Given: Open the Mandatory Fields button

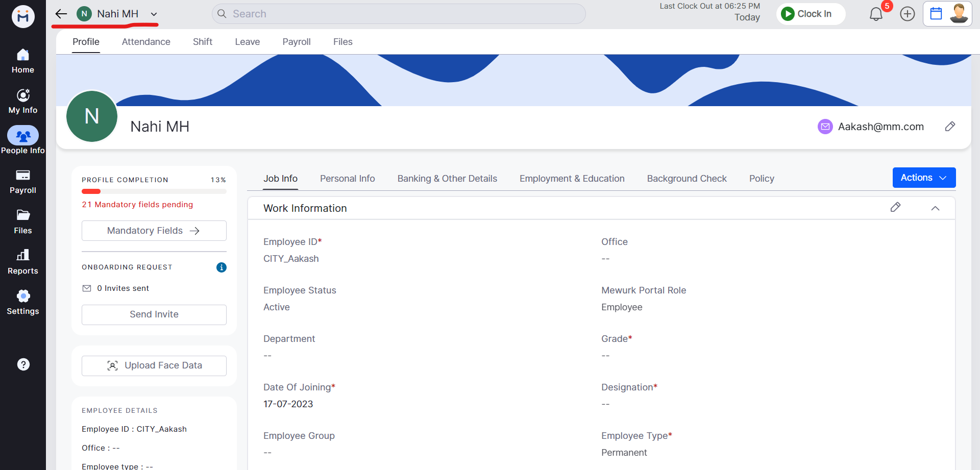Looking at the screenshot, I should (x=154, y=231).
